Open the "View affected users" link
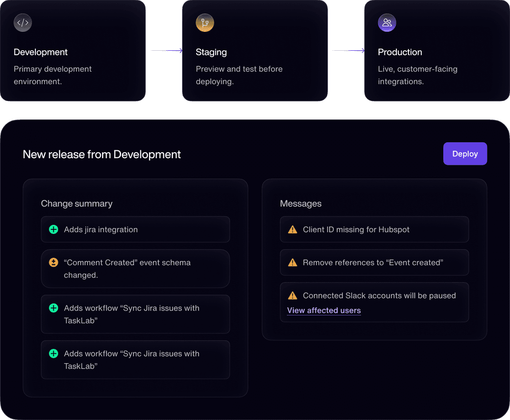Screen dimensions: 510x420 coord(324,311)
